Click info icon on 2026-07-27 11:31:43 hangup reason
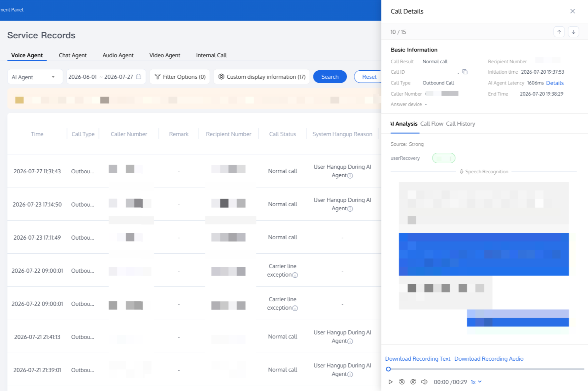 [x=350, y=176]
